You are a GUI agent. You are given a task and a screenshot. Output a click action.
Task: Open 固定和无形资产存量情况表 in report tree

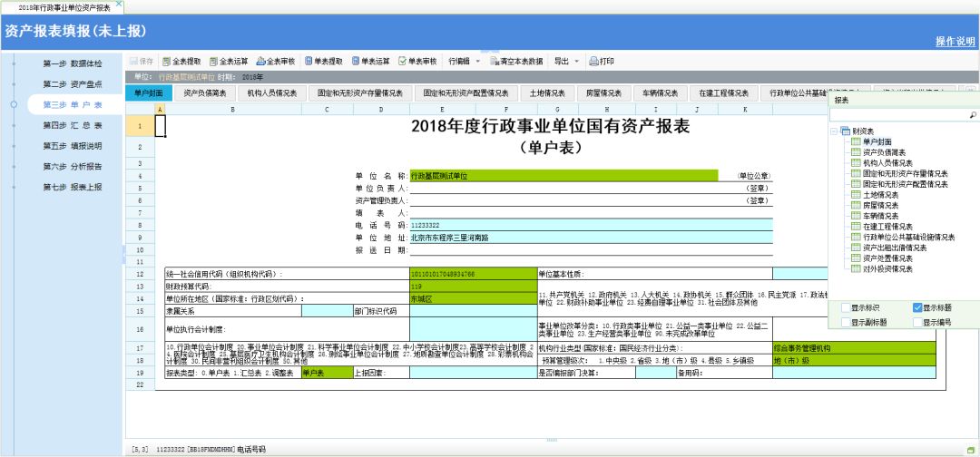tap(905, 173)
